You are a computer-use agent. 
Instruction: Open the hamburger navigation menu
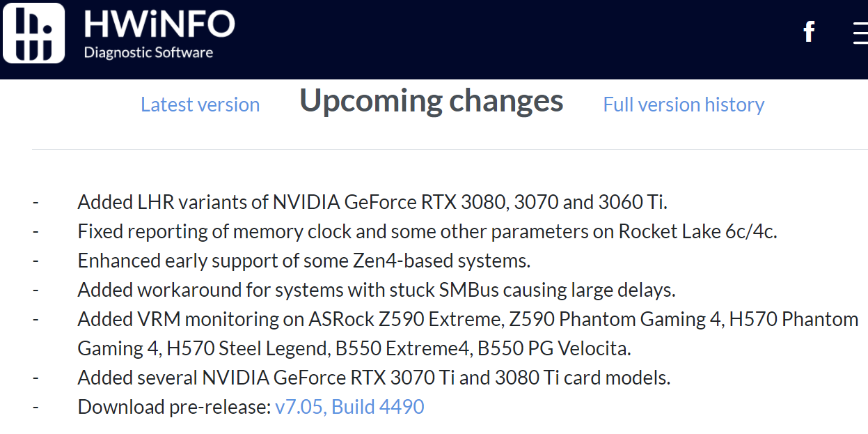(x=860, y=32)
